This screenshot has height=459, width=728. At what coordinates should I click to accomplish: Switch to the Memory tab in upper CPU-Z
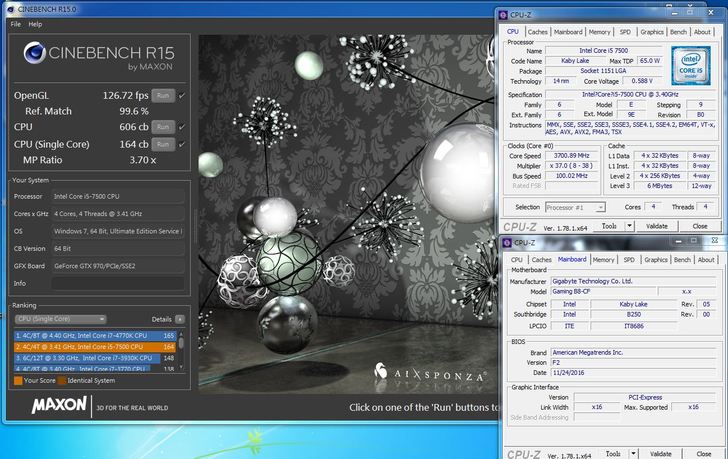coord(599,32)
